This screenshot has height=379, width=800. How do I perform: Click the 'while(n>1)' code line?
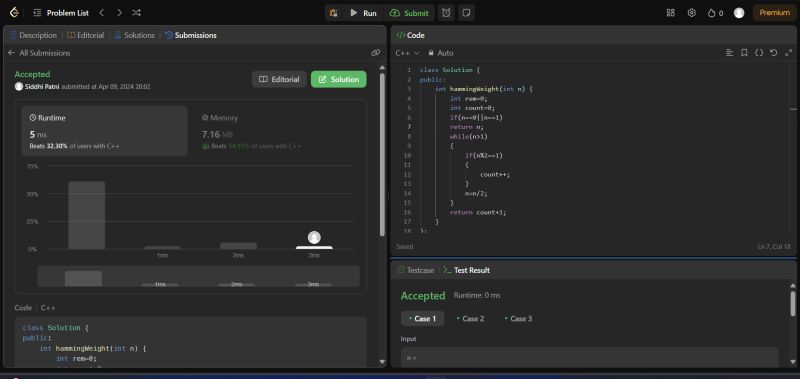coord(469,136)
